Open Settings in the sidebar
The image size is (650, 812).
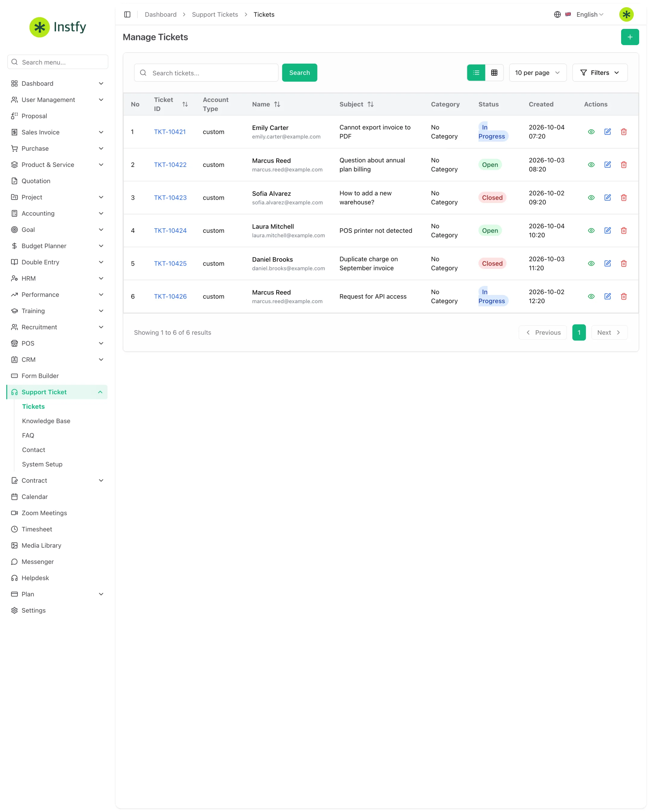(x=57, y=610)
